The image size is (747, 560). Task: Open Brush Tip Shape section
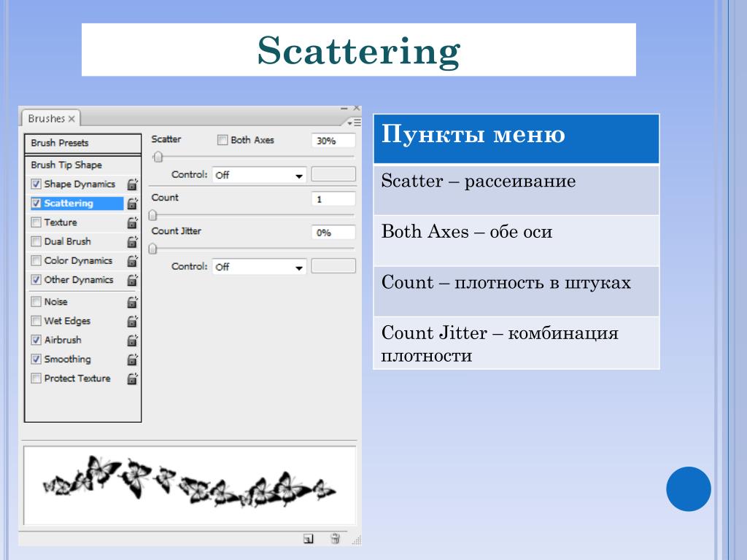click(83, 165)
